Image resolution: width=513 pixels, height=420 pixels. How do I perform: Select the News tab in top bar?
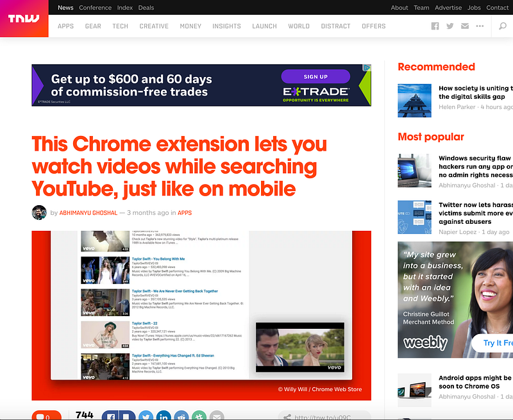pos(65,8)
